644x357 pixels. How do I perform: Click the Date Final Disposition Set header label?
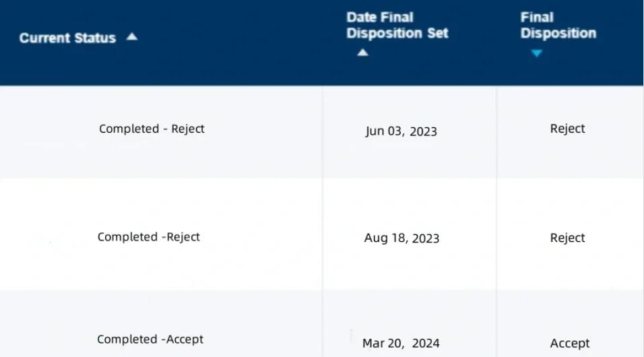[397, 26]
